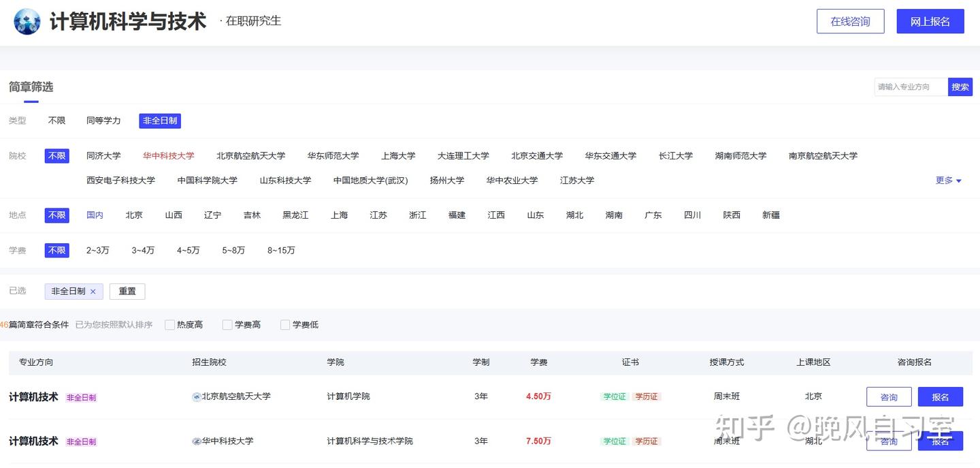Click the 搜索 search button
Viewport: 980px width, 468px height.
pos(960,87)
